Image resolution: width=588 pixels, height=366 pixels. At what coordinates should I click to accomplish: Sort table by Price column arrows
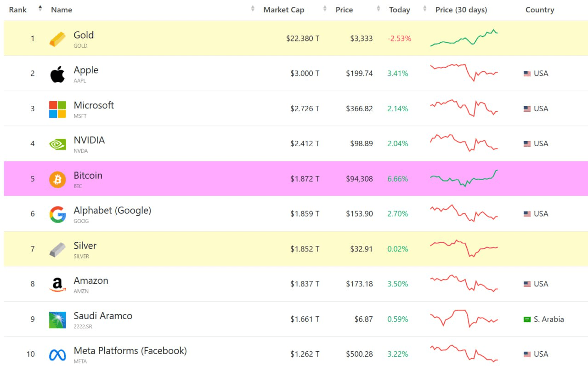pos(379,8)
